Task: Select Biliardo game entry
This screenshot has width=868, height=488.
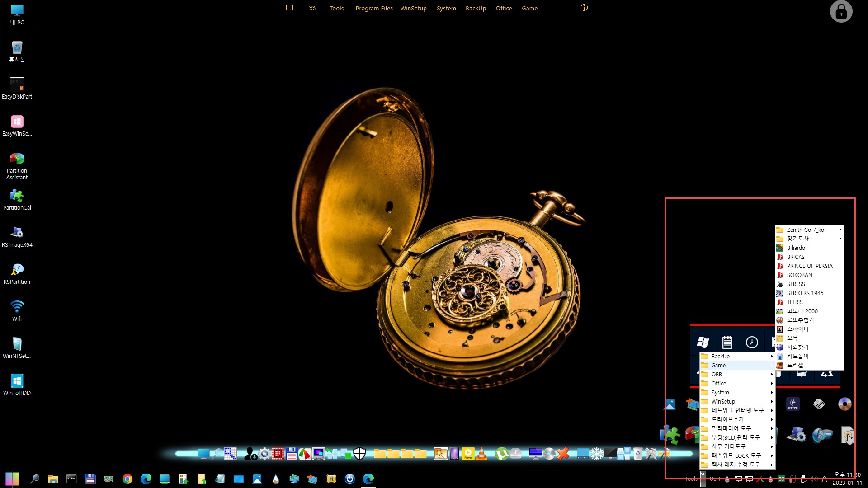Action: pos(809,248)
